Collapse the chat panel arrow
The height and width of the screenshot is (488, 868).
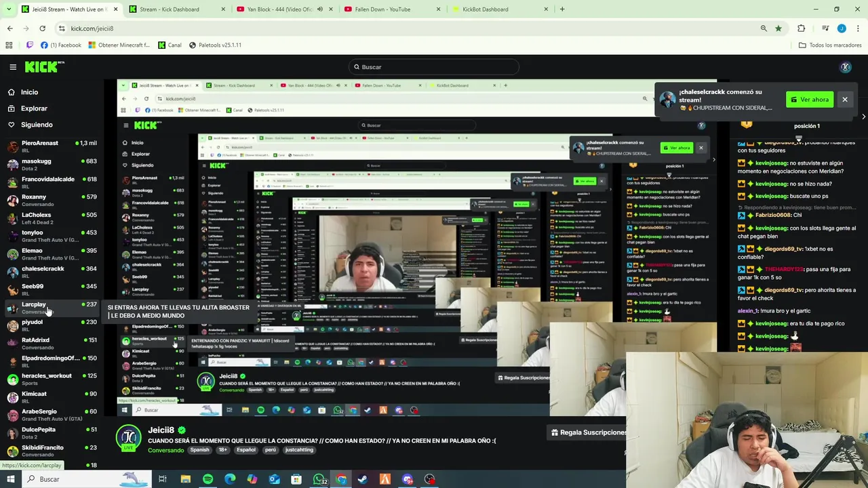[x=863, y=117]
